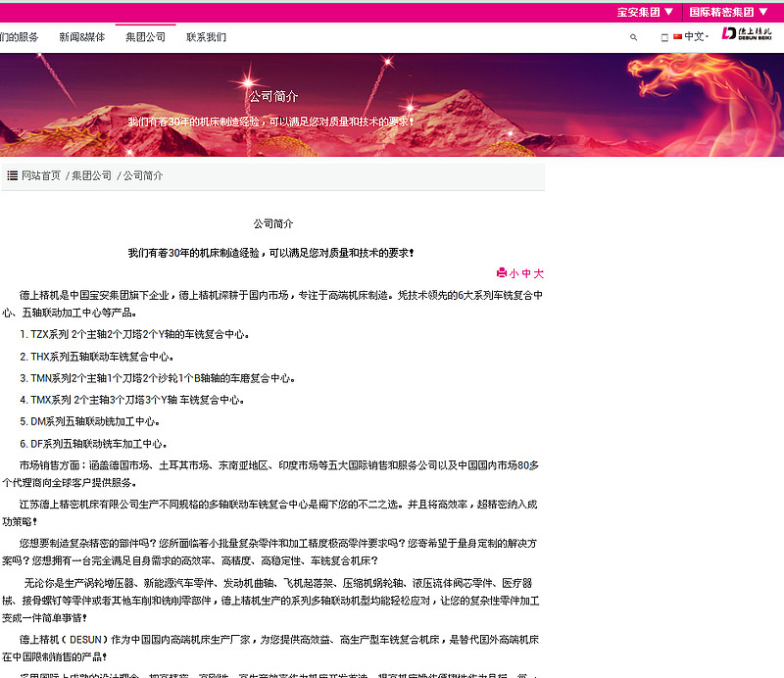
Task: Set font size to 小
Action: click(x=514, y=273)
